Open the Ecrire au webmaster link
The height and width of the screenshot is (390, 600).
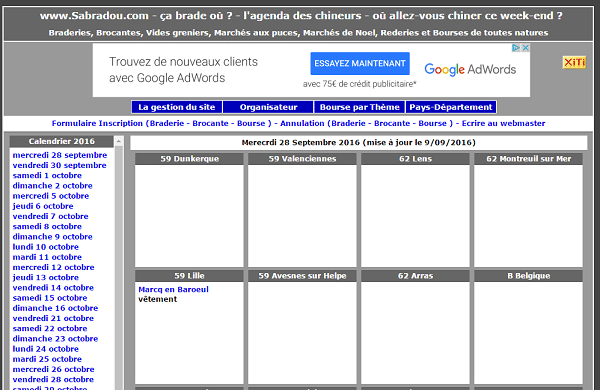coord(503,123)
